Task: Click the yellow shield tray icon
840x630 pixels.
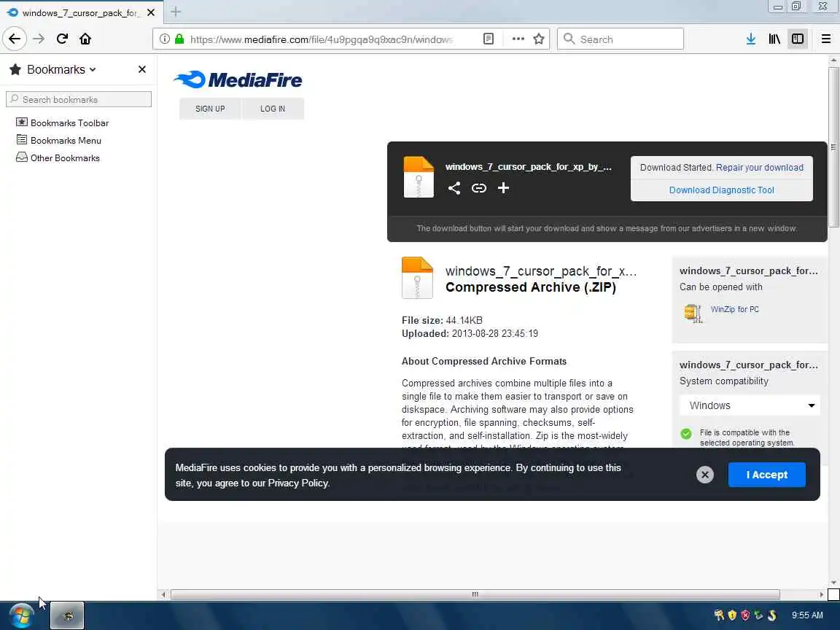Action: click(x=732, y=615)
